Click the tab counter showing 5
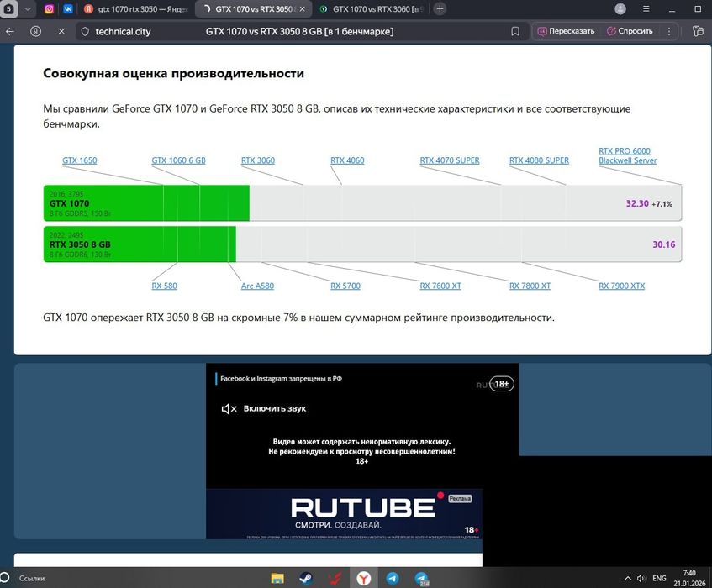The image size is (712, 588). click(x=8, y=9)
